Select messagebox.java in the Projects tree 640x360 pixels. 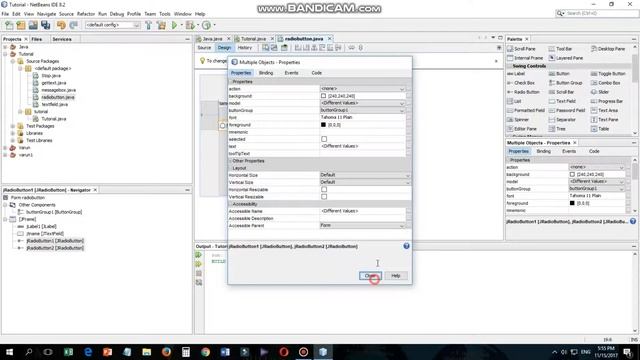58,90
